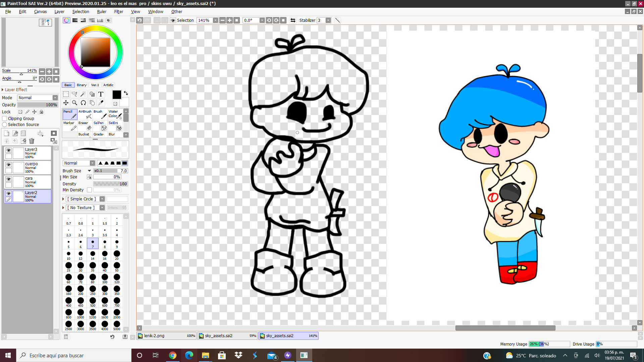Click the foreground black color swatch
Viewport: 644px width, 362px height.
point(117,95)
